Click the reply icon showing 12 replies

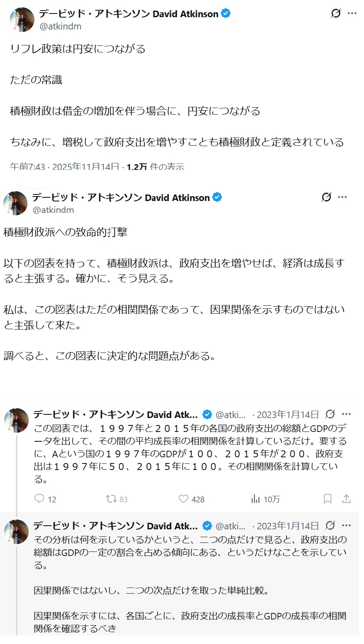pos(40,499)
